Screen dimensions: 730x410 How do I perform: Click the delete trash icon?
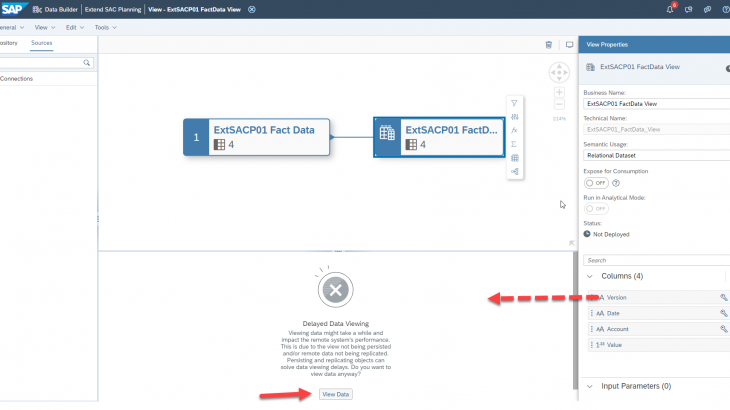click(548, 45)
